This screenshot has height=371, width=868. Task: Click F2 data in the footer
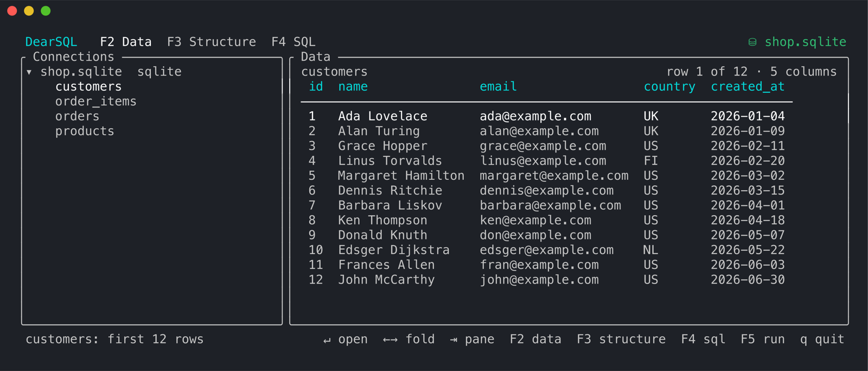pos(535,339)
